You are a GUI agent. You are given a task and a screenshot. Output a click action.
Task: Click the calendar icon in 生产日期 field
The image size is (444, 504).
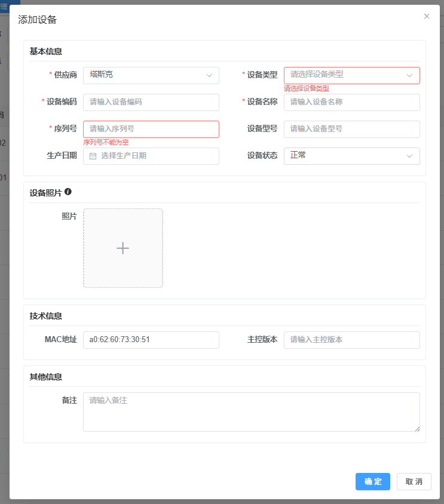coord(93,156)
